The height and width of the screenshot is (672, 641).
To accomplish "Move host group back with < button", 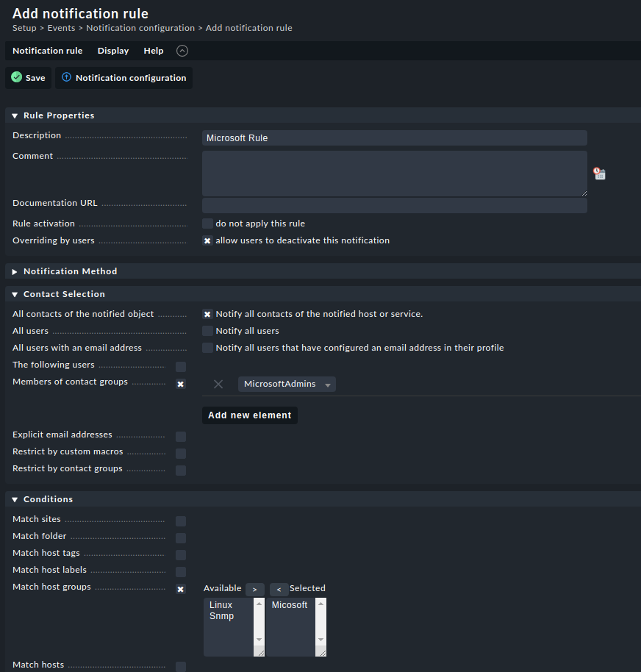I will click(279, 590).
